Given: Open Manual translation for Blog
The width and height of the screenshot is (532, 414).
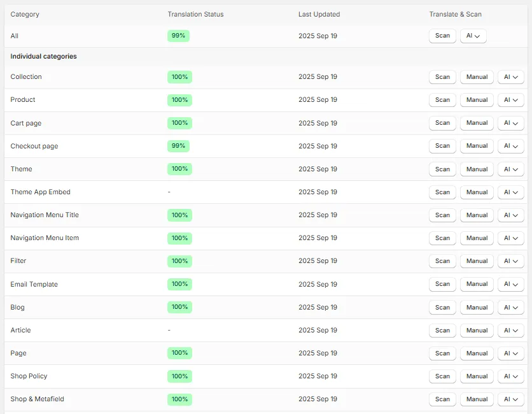Looking at the screenshot, I should pyautogui.click(x=477, y=308).
